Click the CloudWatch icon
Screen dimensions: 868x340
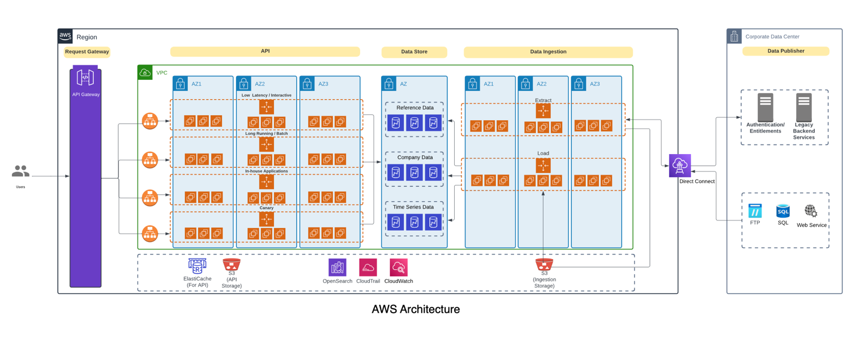[399, 268]
